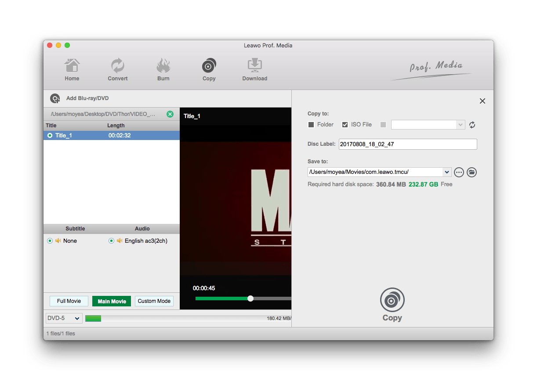Click the 00:00:45 playback time
Screen dimensions: 537x392
(204, 288)
